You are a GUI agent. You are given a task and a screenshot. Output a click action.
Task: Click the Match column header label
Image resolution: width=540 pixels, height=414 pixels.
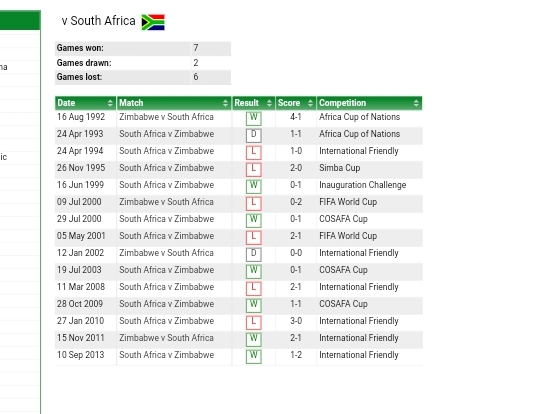131,103
